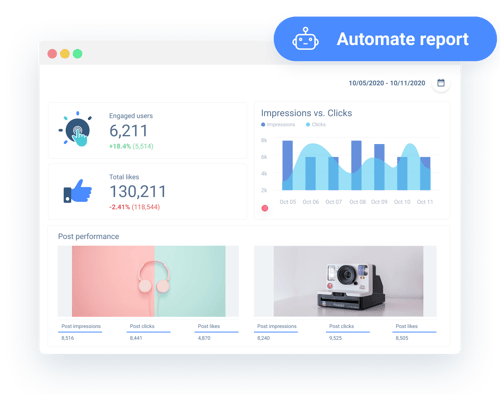Click the red close window button
Screen dimensions: 500x395
point(52,54)
